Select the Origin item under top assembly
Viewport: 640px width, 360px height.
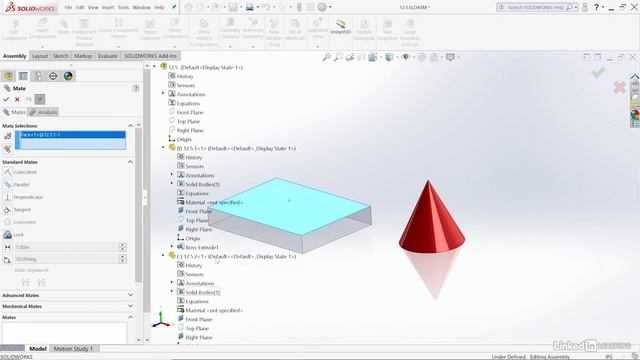180,139
